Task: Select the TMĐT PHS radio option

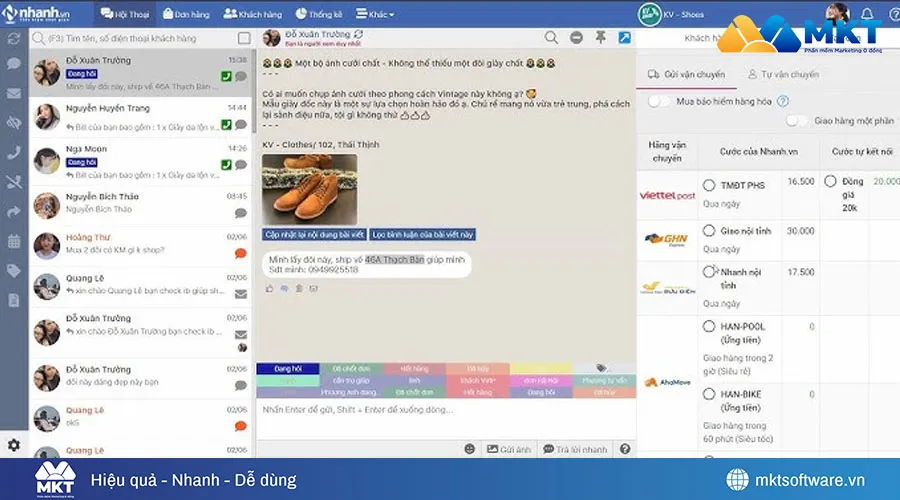Action: [x=709, y=185]
